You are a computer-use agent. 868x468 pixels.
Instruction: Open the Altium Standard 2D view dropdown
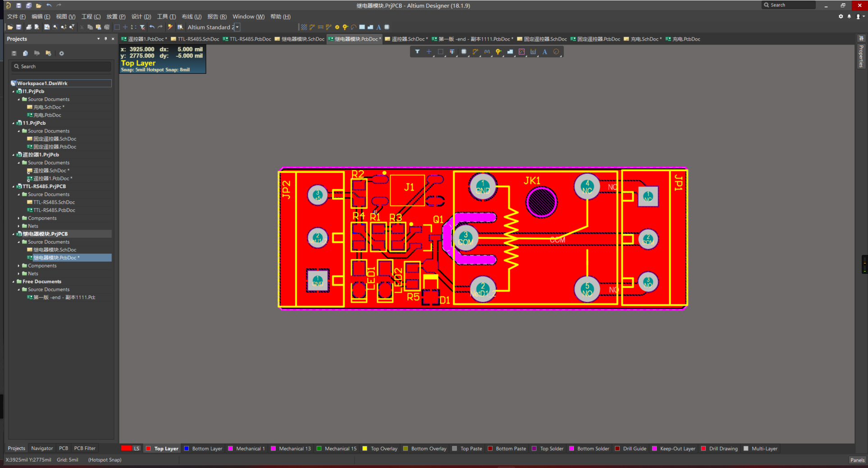pos(237,27)
